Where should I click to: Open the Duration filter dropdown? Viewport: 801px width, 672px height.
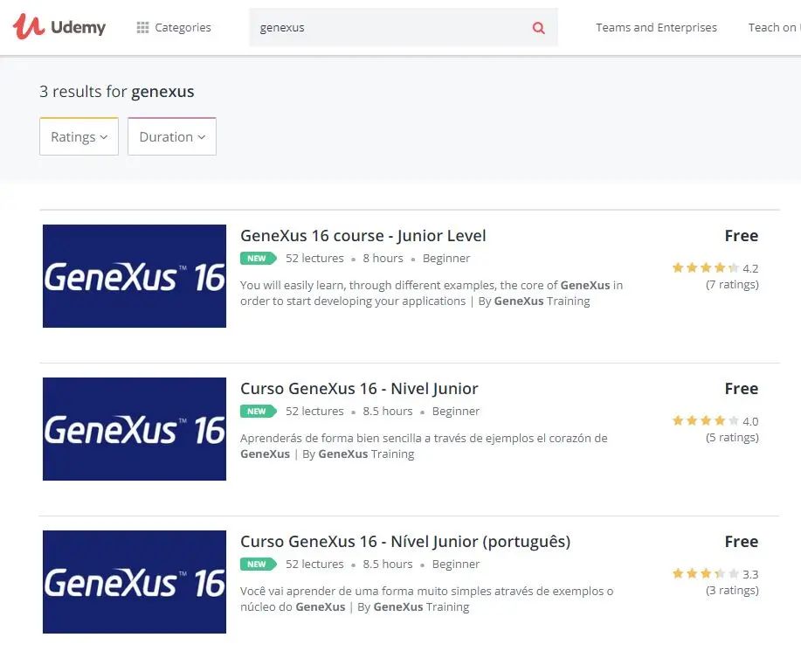tap(171, 136)
